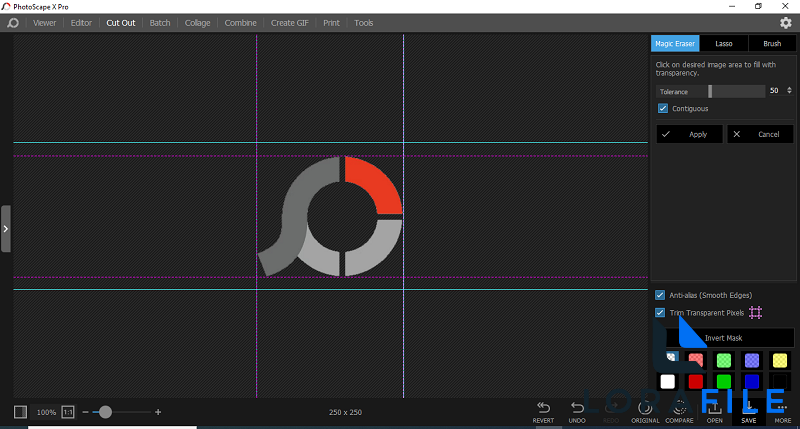Click the zoom in plus button
The width and height of the screenshot is (800, 429).
158,412
